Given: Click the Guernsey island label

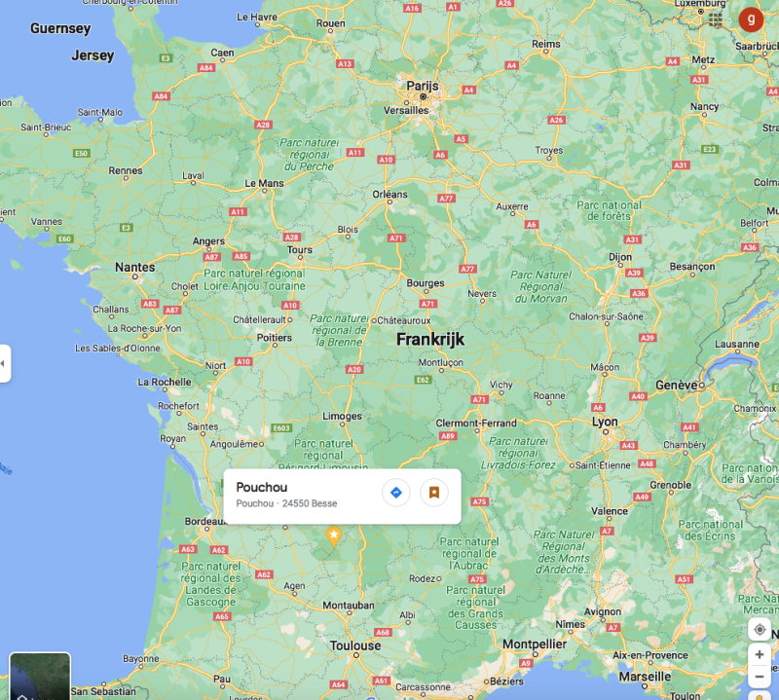Looking at the screenshot, I should (x=60, y=28).
